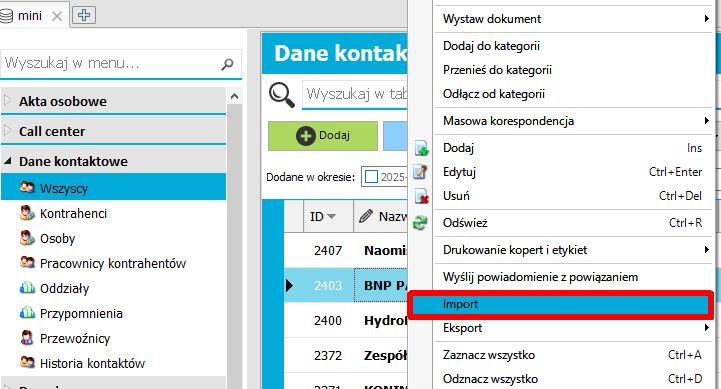Toggle the Dodane w okresie checkbox
721x389 pixels.
(371, 177)
